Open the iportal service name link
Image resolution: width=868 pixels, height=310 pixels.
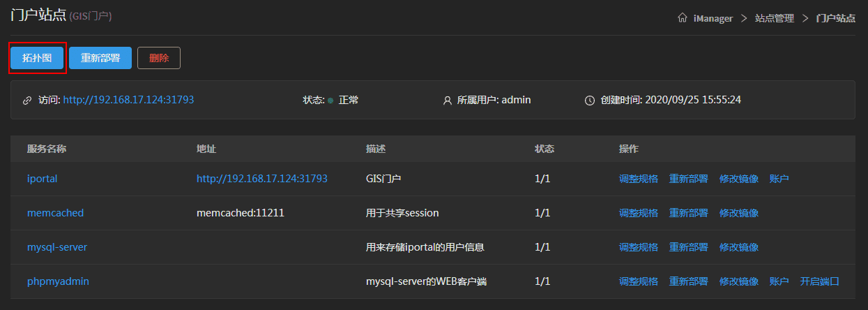click(42, 179)
